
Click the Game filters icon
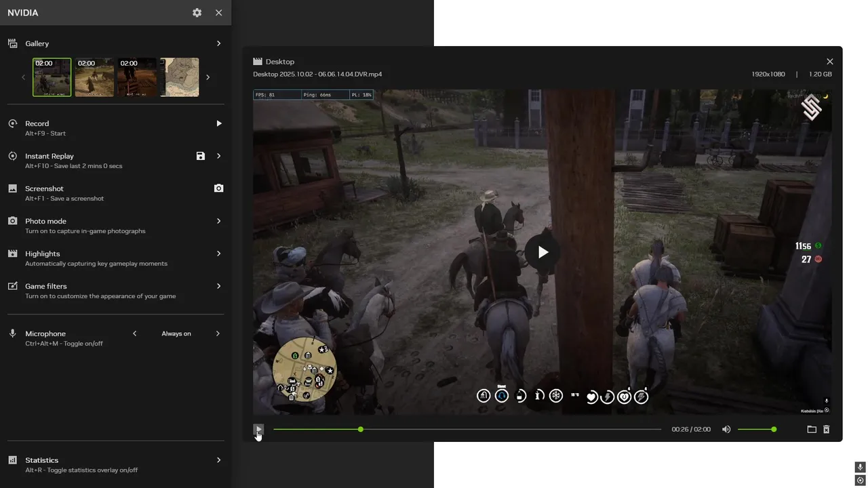point(12,286)
